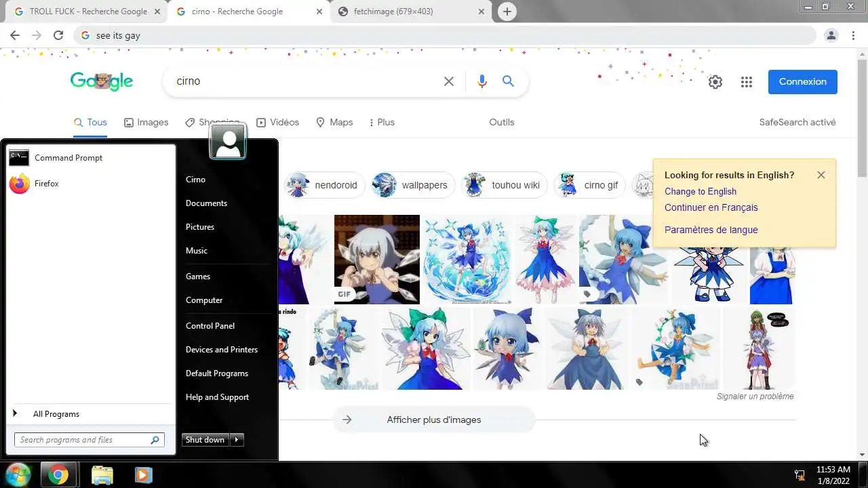Click the Start menu user picture
Screen dimensions: 868x488
(228, 141)
